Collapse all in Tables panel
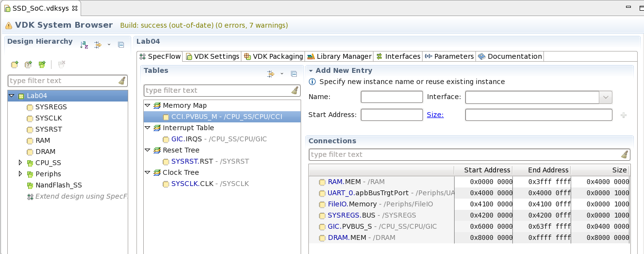 click(294, 74)
